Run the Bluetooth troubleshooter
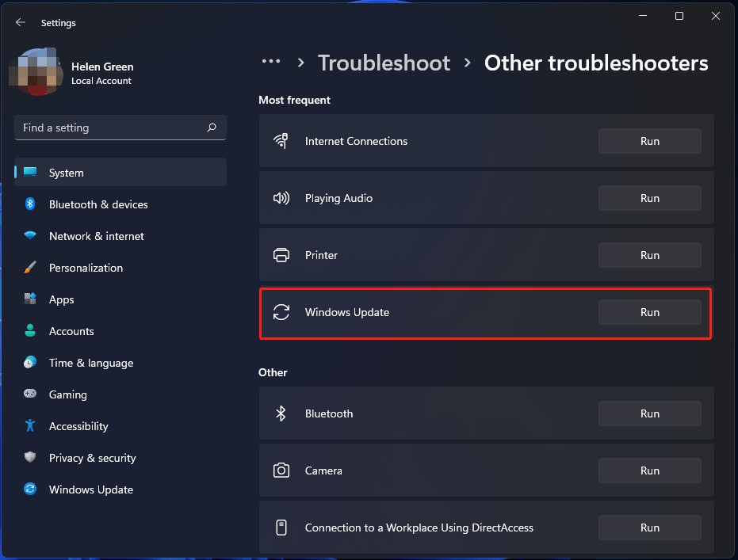738x560 pixels. (649, 413)
